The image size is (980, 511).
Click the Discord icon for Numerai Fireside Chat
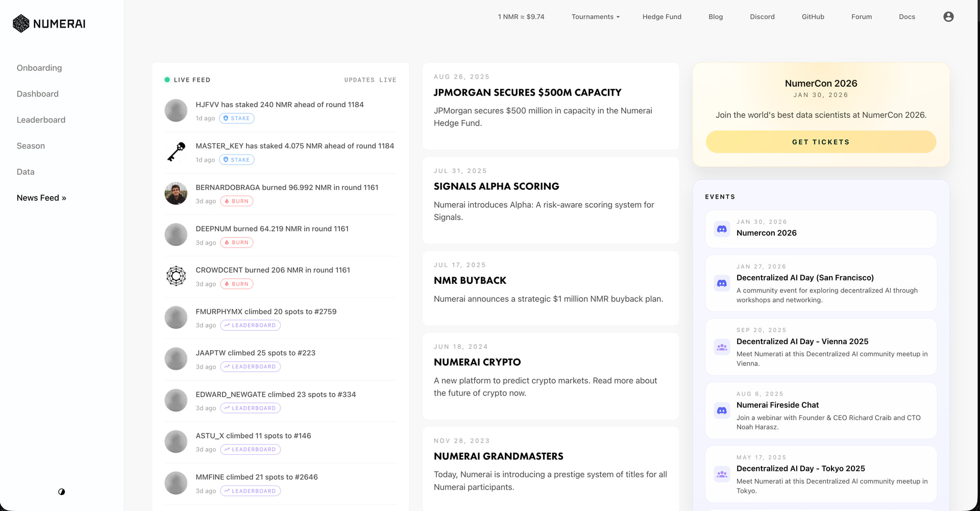click(x=722, y=410)
